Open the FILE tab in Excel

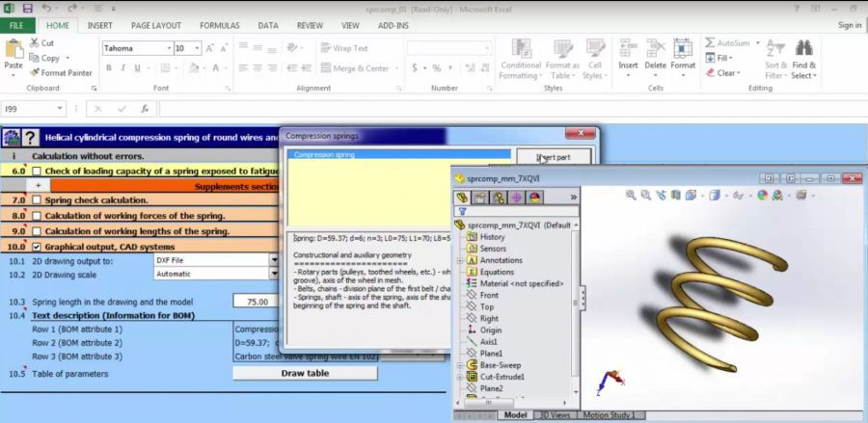pos(17,25)
